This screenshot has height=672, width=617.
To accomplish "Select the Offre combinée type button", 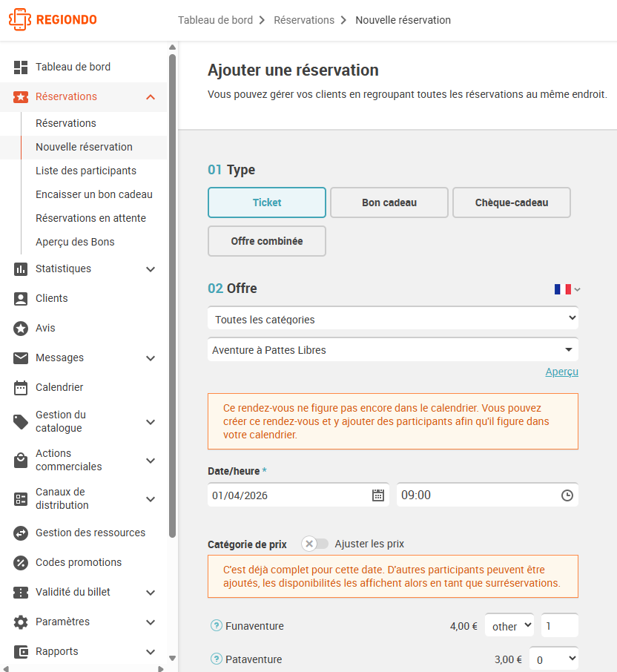I will [267, 241].
